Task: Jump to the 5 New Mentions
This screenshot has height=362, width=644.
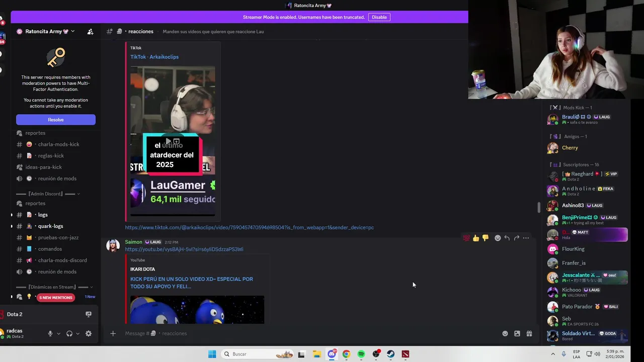Action: point(56,298)
